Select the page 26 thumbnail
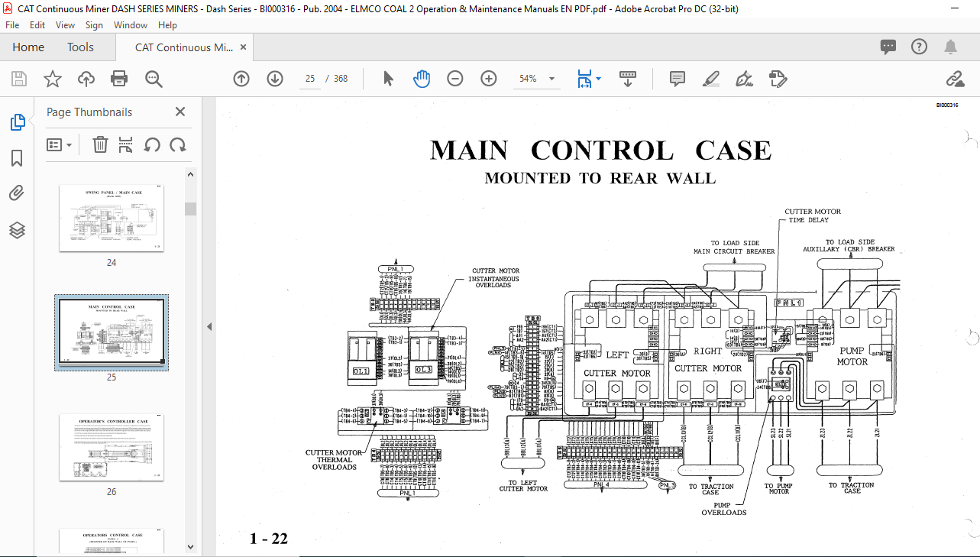 point(112,448)
